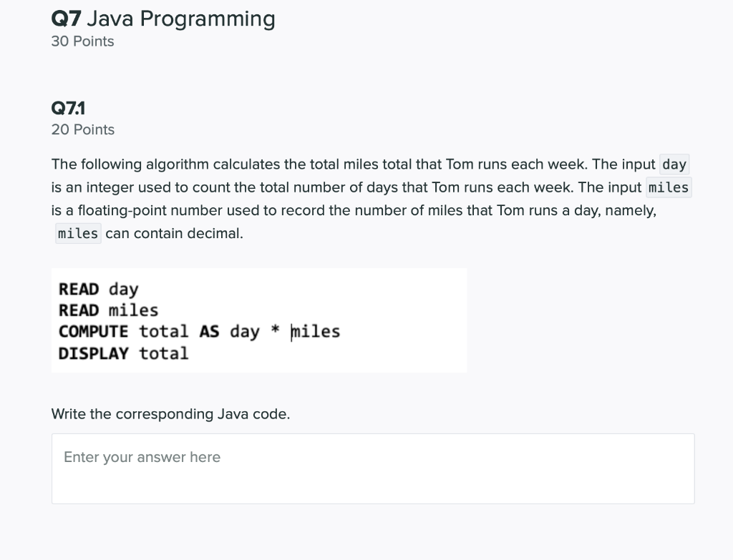
Task: Click the word total in DISPLAY total
Action: point(163,353)
